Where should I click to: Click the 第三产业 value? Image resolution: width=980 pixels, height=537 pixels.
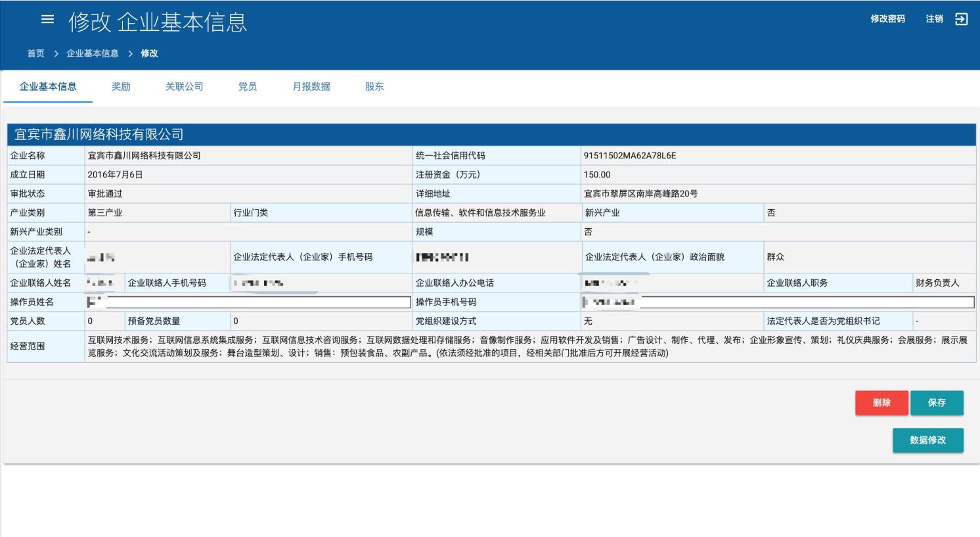pos(105,213)
